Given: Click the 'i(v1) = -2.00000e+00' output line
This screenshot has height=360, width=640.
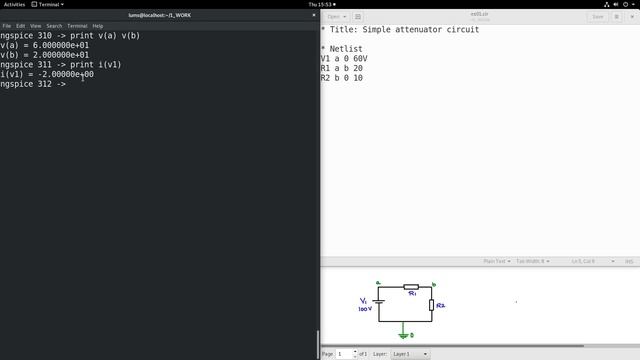Looking at the screenshot, I should coord(47,74).
